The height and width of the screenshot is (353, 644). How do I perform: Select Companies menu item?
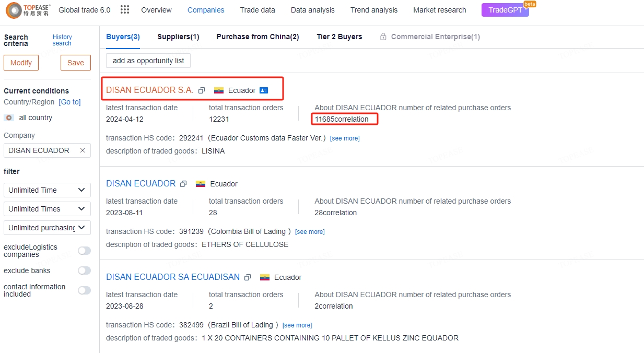pos(206,10)
